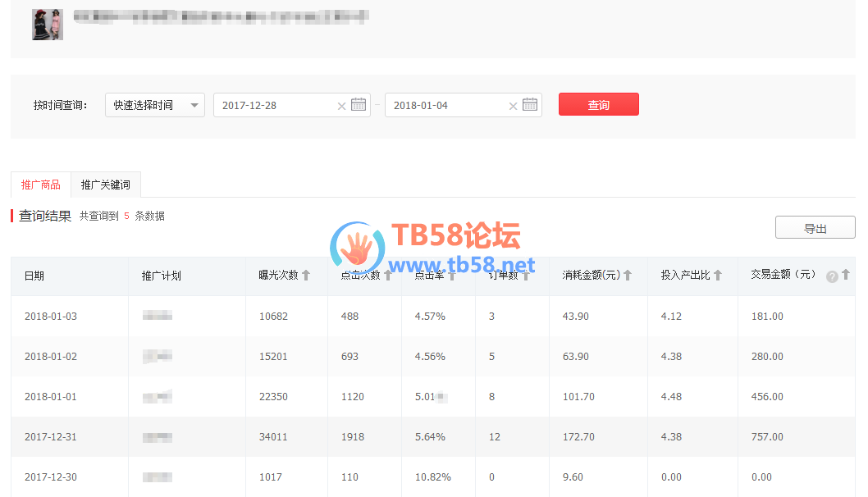Click the end date input field

pyautogui.click(x=447, y=105)
